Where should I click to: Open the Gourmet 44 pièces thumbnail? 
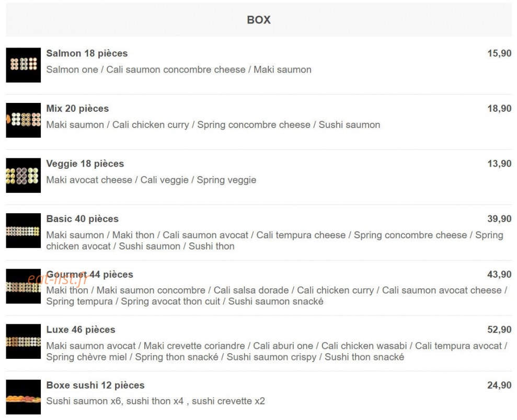coord(24,286)
